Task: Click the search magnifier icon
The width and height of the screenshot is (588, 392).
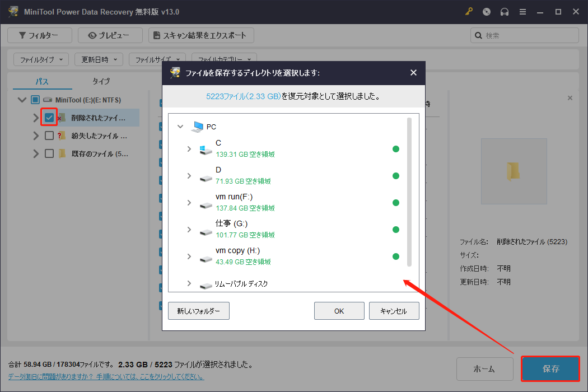Action: [478, 35]
